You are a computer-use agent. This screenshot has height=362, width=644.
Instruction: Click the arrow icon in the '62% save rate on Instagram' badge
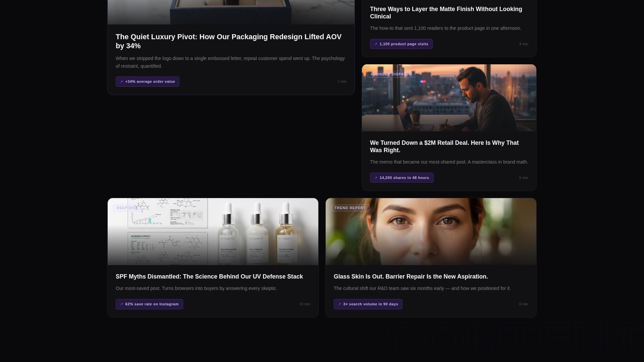(x=121, y=304)
